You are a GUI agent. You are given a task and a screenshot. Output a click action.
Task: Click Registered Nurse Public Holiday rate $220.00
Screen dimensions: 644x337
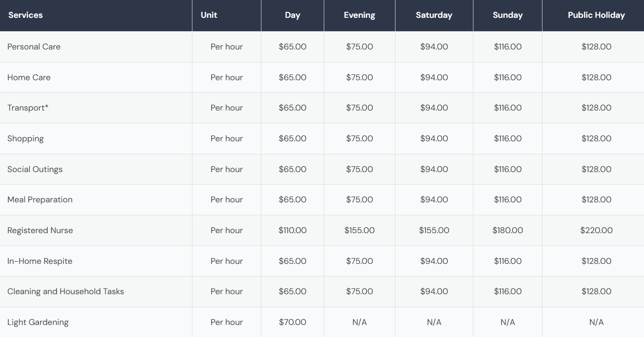pyautogui.click(x=596, y=230)
